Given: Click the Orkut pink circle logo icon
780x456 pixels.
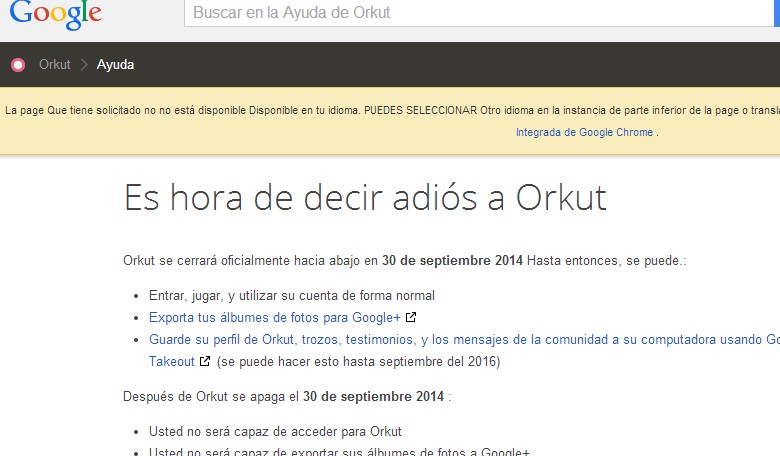Looking at the screenshot, I should click(x=18, y=65).
